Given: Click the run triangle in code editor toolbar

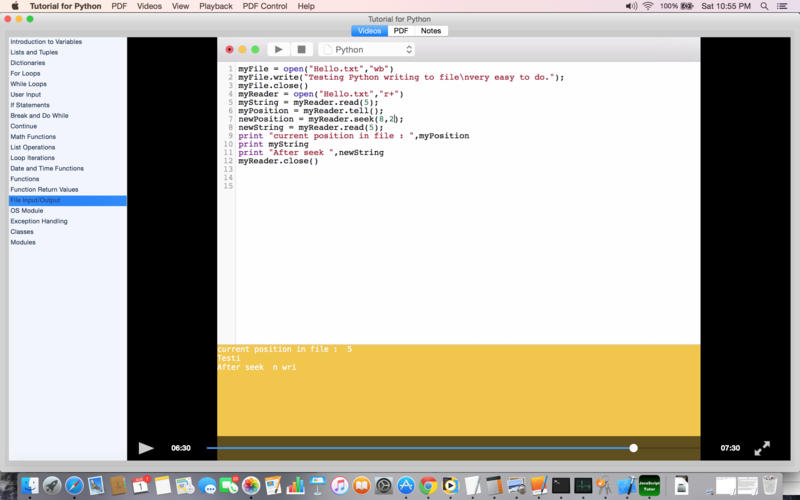Looking at the screenshot, I should click(279, 49).
